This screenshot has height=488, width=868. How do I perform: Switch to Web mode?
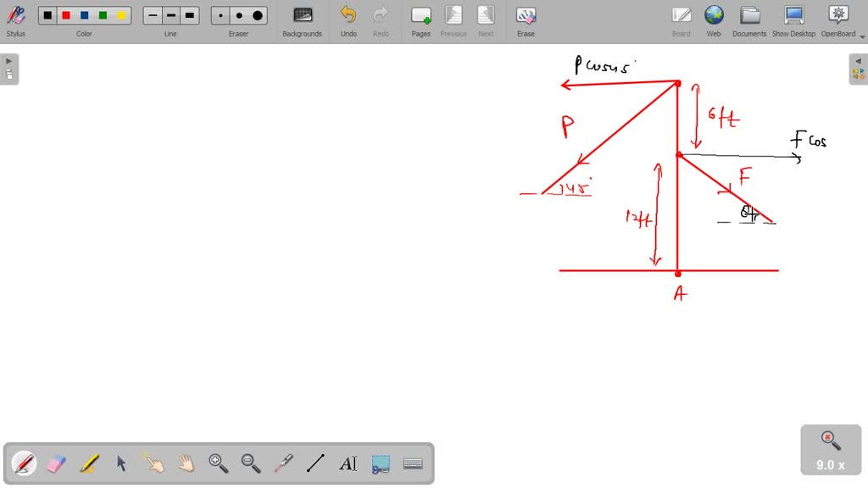pyautogui.click(x=714, y=20)
